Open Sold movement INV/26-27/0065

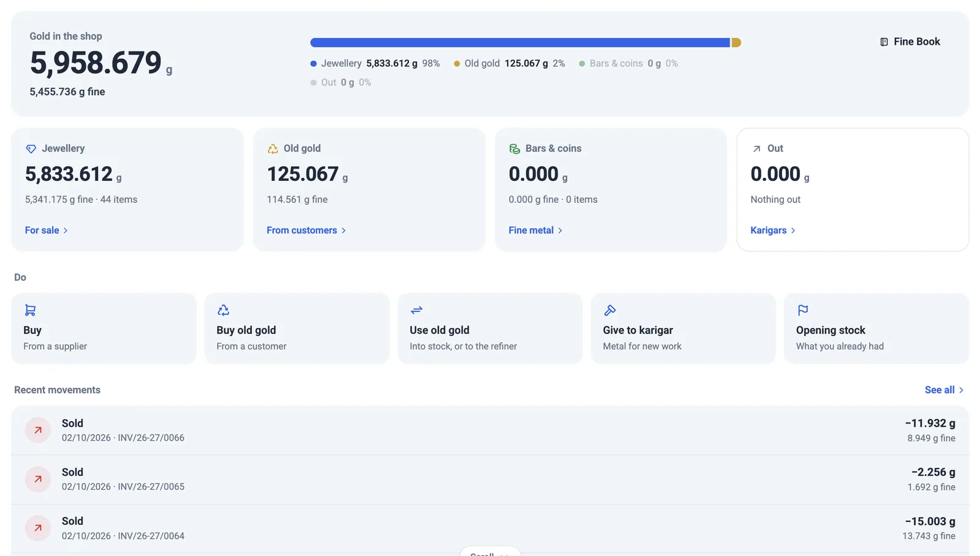tap(490, 479)
